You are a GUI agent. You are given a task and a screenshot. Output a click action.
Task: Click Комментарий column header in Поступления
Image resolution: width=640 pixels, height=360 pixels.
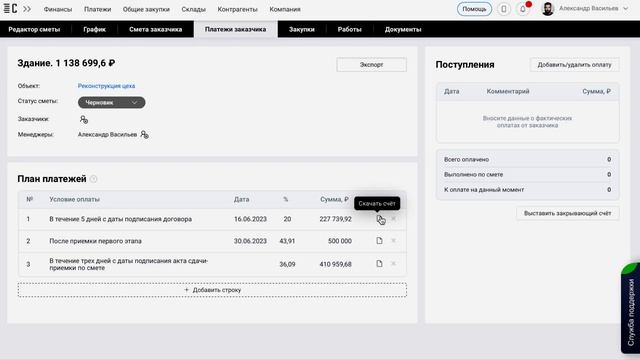coord(508,91)
